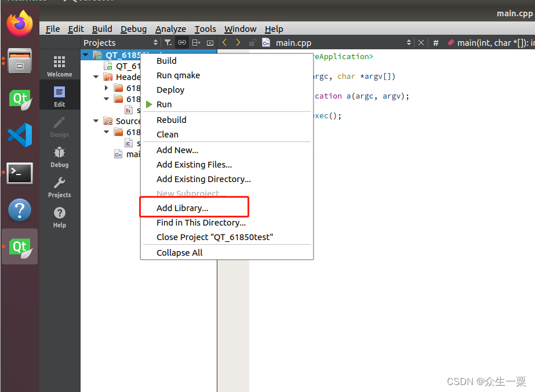The width and height of the screenshot is (535, 392).
Task: Collapse the Headers folder node
Action: 96,77
